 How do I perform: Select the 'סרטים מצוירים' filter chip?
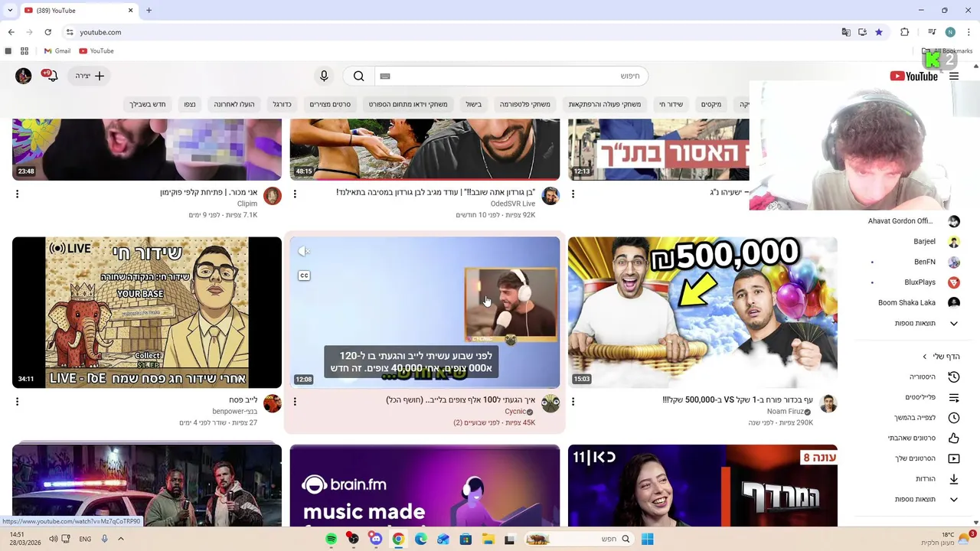click(330, 104)
